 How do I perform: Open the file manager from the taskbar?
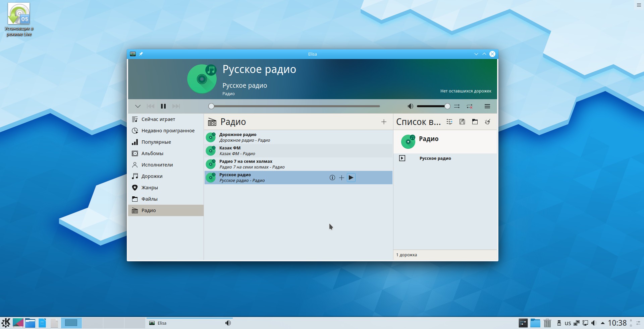click(30, 323)
